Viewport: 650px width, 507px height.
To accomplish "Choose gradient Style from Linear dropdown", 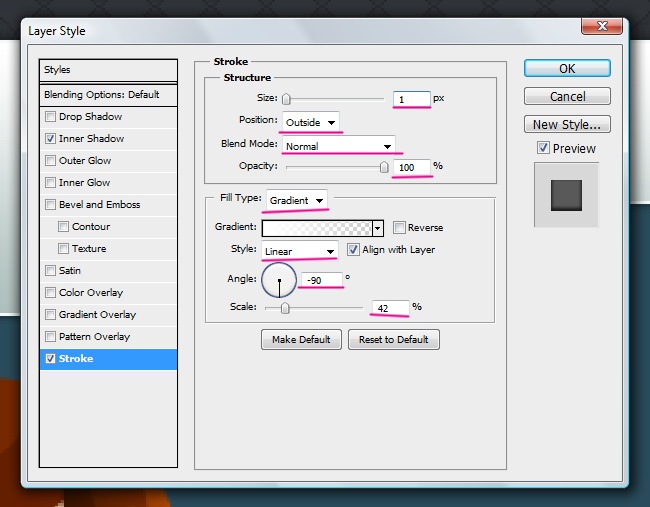I will [299, 250].
